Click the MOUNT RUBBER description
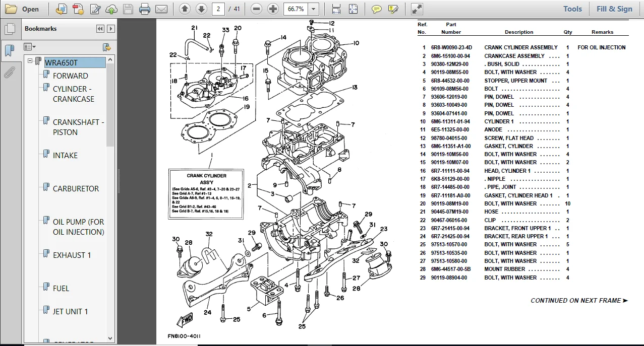This screenshot has width=644, height=346. click(505, 269)
